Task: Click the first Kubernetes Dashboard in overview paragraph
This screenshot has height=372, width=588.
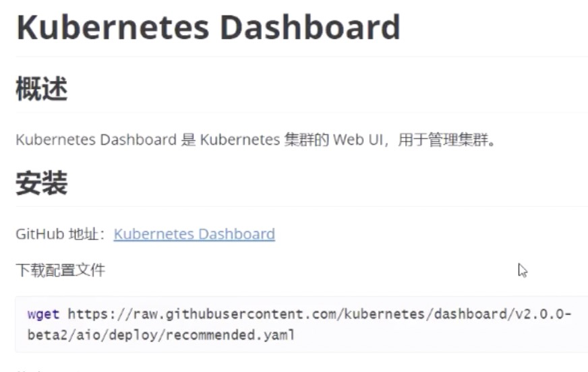Action: click(x=96, y=139)
